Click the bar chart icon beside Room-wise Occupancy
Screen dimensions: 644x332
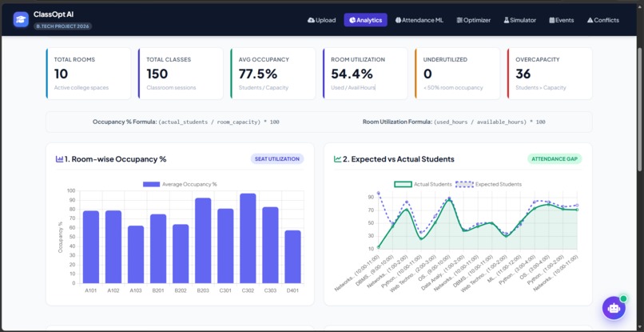[x=60, y=159]
